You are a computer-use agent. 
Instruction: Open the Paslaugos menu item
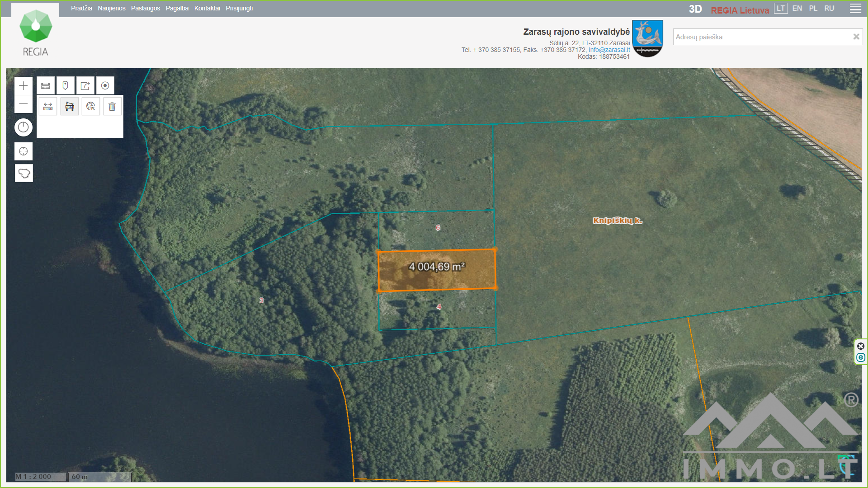(146, 8)
